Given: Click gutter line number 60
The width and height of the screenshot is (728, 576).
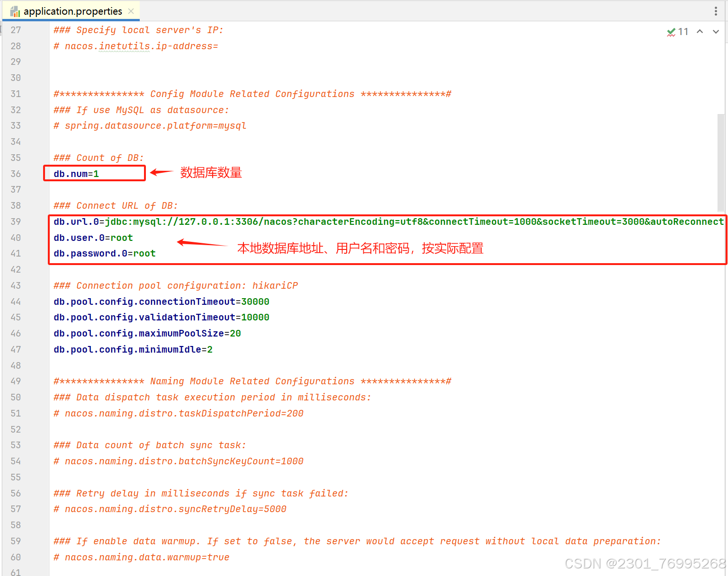Looking at the screenshot, I should pos(16,557).
